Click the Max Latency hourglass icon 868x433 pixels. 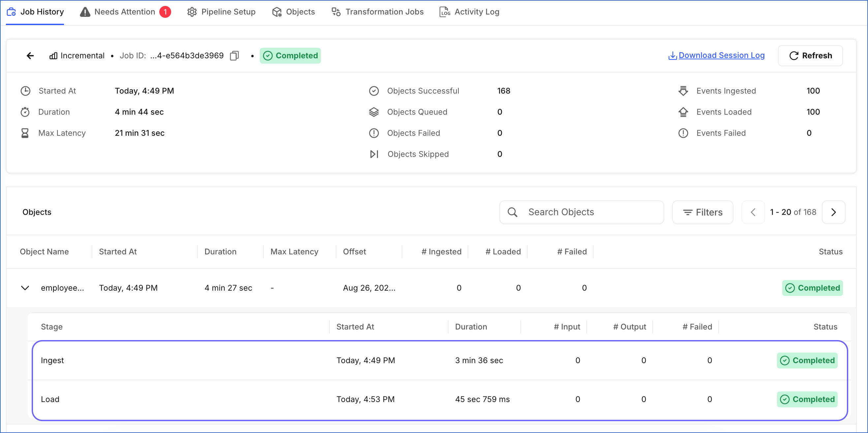(25, 133)
